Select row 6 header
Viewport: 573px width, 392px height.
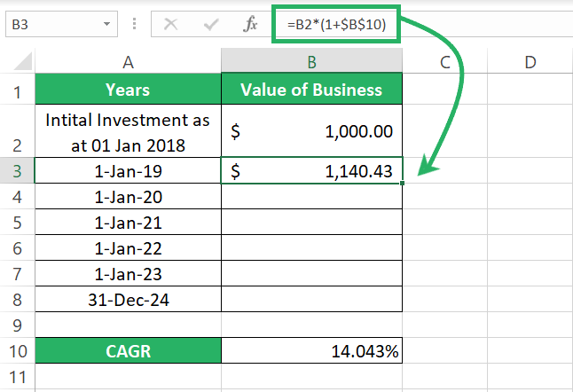click(x=17, y=247)
